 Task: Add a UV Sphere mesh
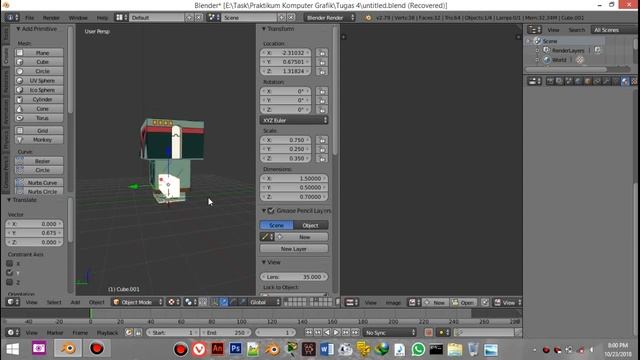(x=39, y=80)
